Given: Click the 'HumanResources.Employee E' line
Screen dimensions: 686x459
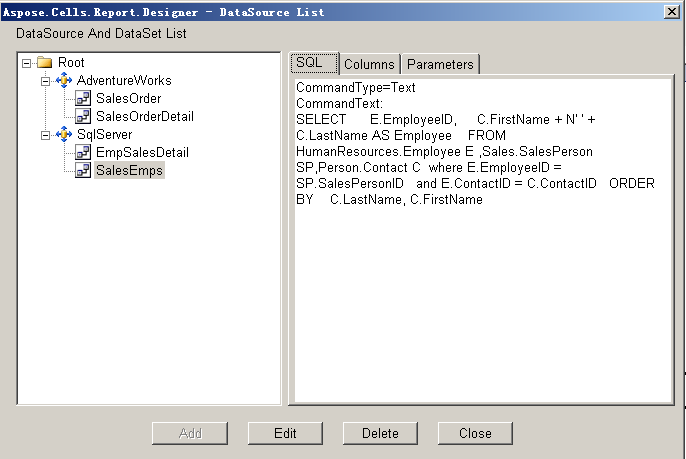Looking at the screenshot, I should point(444,151).
